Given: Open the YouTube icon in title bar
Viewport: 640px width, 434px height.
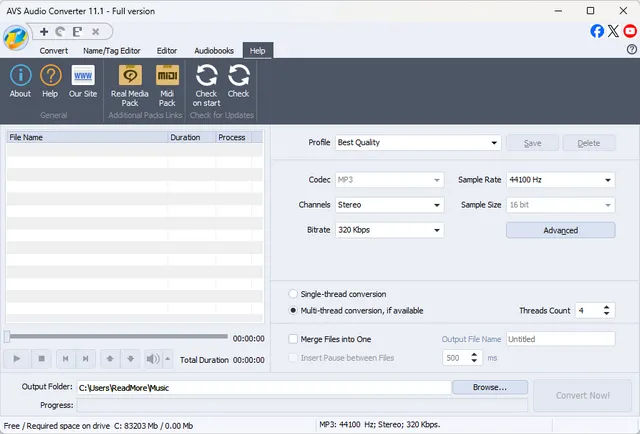Looking at the screenshot, I should point(630,31).
